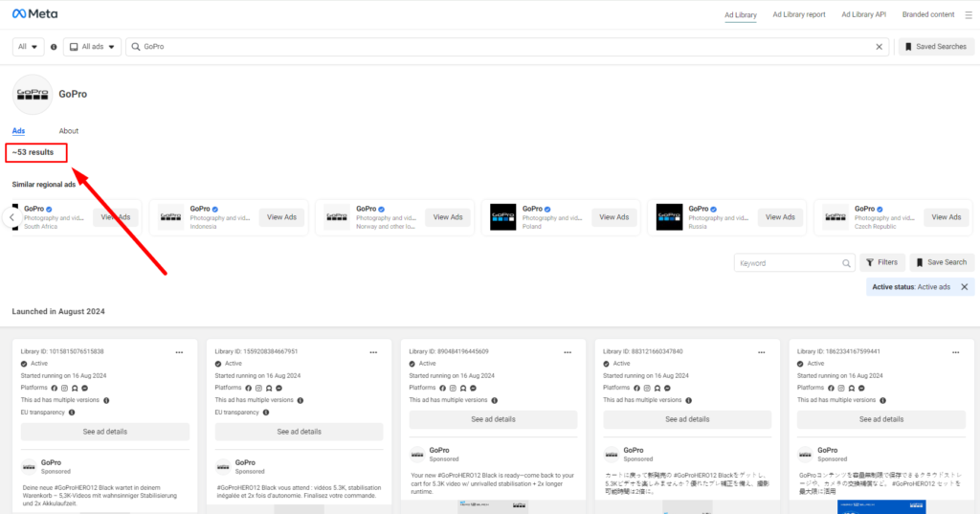The width and height of the screenshot is (980, 514).
Task: Click Facebook platform icon on first ad
Action: pyautogui.click(x=55, y=389)
